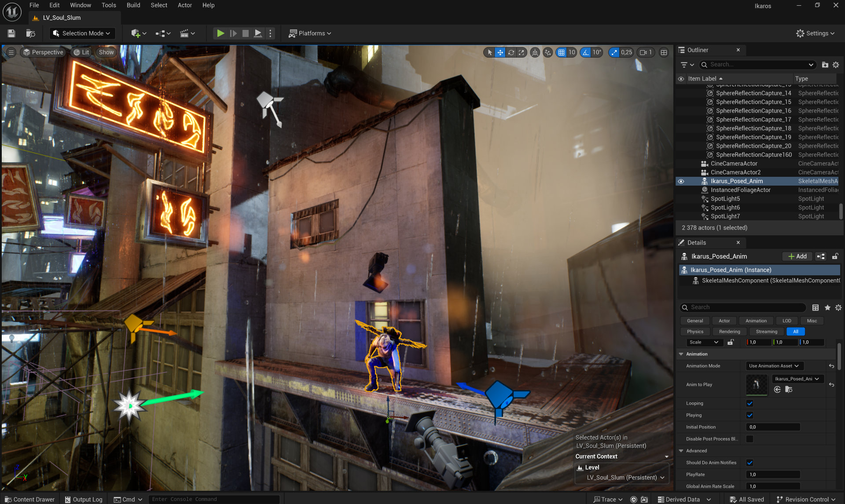Image resolution: width=845 pixels, height=504 pixels.
Task: Toggle grid position snapping
Action: coord(561,52)
